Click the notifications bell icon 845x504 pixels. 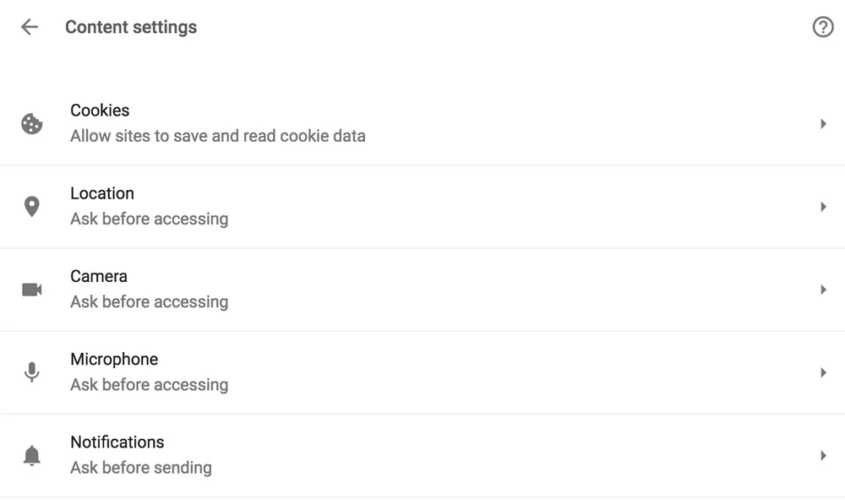coord(32,456)
